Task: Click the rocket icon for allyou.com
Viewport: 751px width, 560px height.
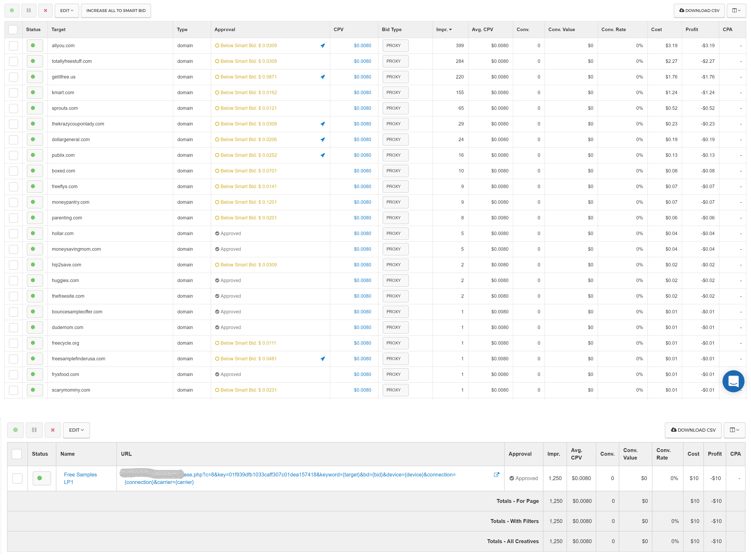Action: [323, 45]
